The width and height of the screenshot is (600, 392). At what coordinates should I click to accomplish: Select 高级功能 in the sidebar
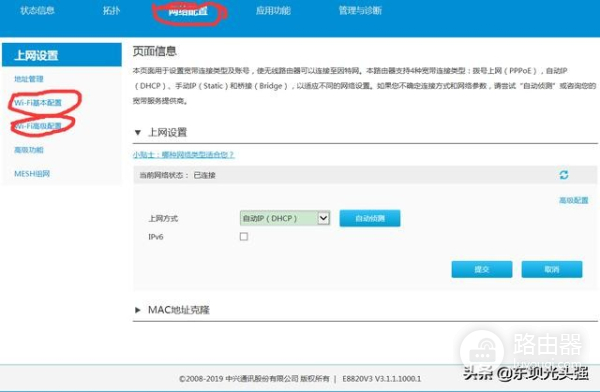[x=29, y=150]
